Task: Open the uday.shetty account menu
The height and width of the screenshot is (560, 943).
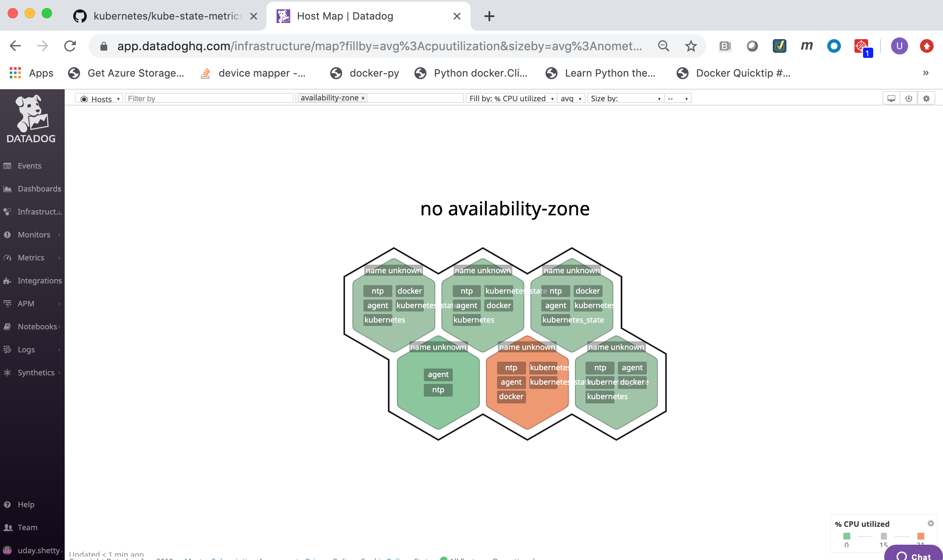Action: point(32,550)
